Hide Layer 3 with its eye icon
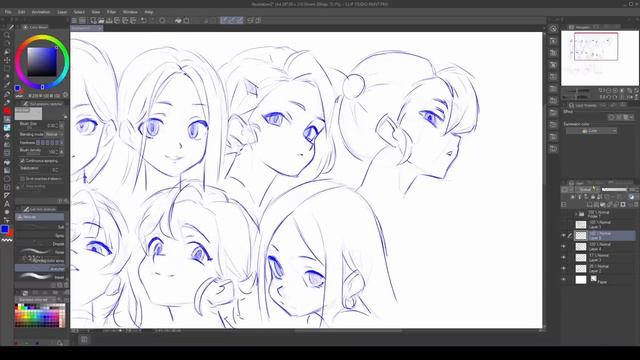The image size is (640, 360). pyautogui.click(x=564, y=258)
